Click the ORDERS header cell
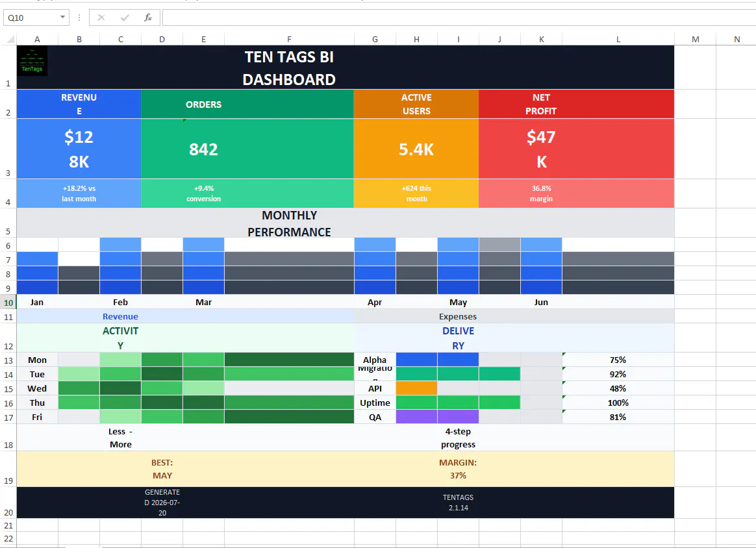This screenshot has height=548, width=756. pos(247,104)
